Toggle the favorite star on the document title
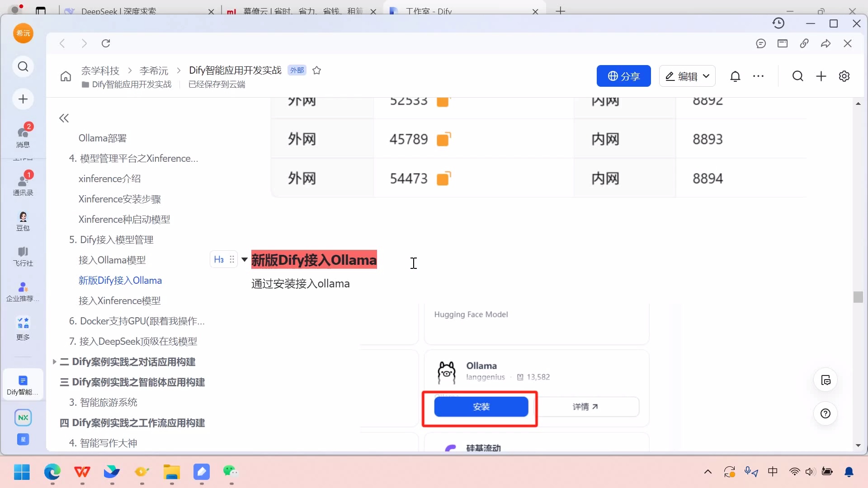868x488 pixels. pos(317,70)
